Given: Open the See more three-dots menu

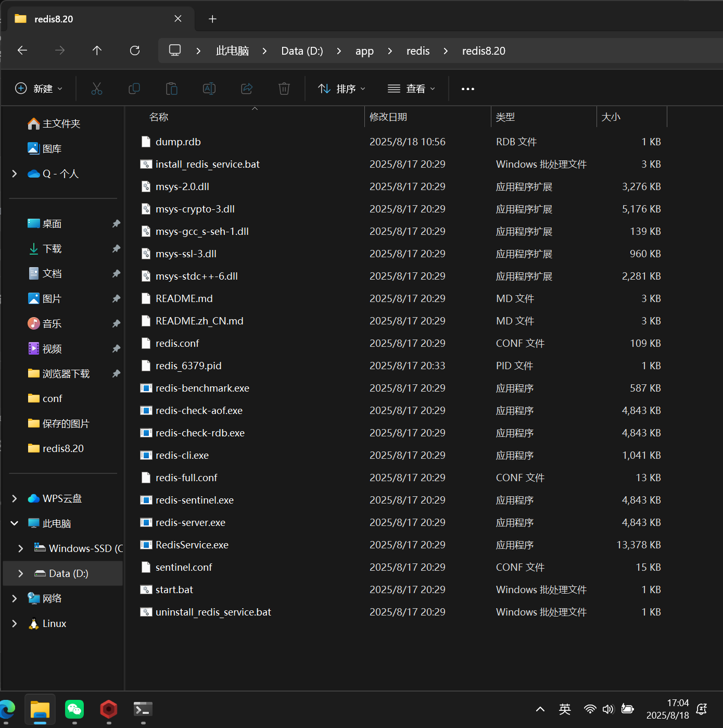Looking at the screenshot, I should click(468, 89).
